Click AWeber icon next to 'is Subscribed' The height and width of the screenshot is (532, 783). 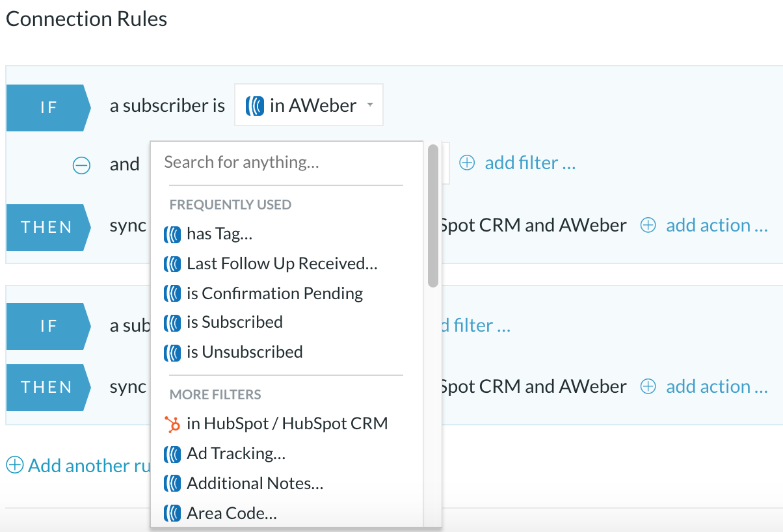pos(172,322)
